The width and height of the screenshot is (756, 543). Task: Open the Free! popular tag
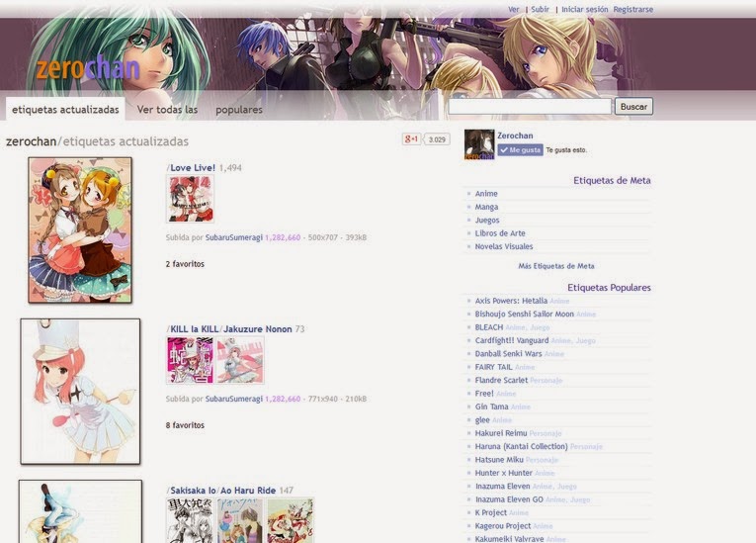point(484,394)
